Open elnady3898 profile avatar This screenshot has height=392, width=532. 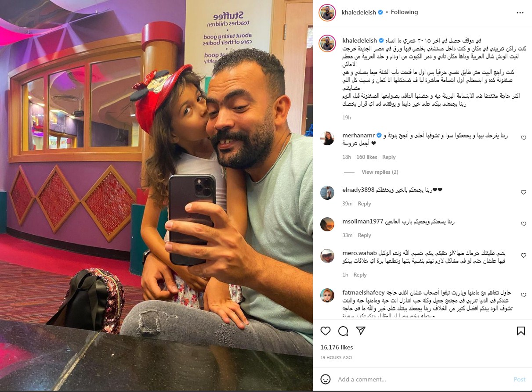coord(327,192)
